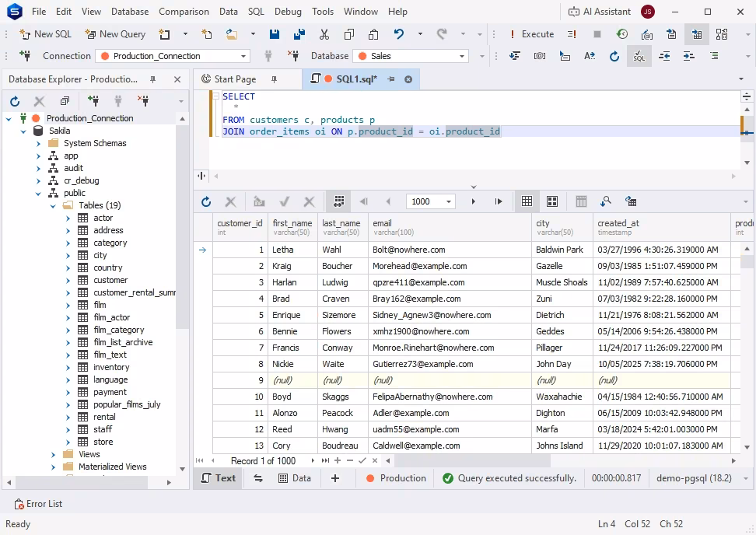This screenshot has width=756, height=535.
Task: Select the SQL1.sql tab
Action: [355, 79]
